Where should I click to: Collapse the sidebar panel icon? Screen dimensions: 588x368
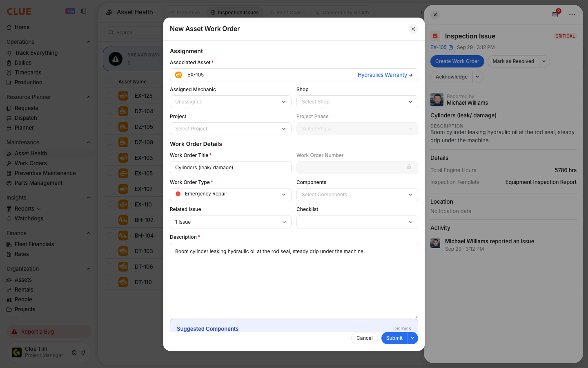[84, 11]
